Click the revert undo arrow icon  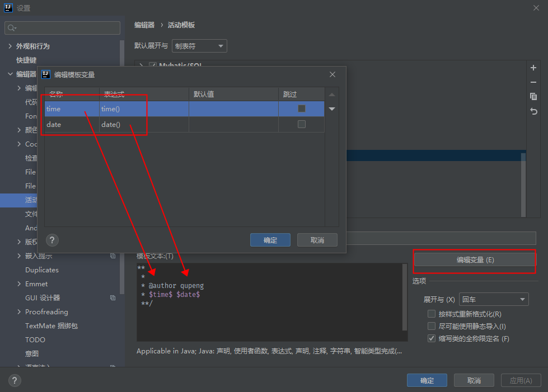533,111
